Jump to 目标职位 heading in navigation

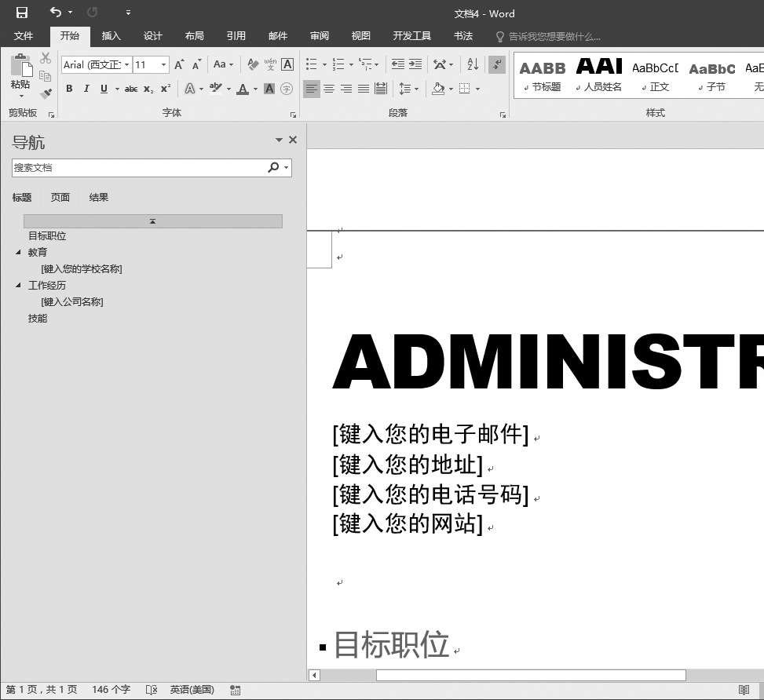[47, 235]
